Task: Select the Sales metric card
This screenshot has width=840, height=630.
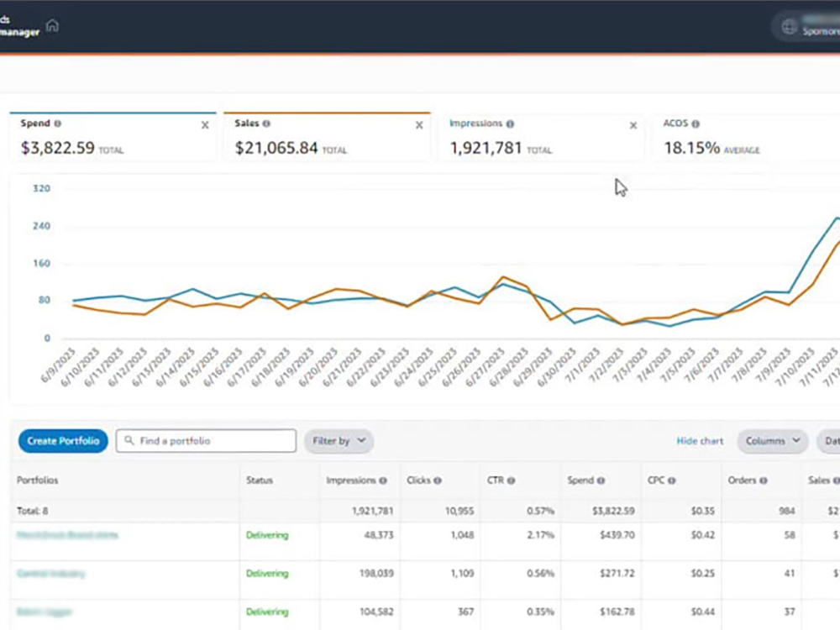Action: pyautogui.click(x=327, y=137)
